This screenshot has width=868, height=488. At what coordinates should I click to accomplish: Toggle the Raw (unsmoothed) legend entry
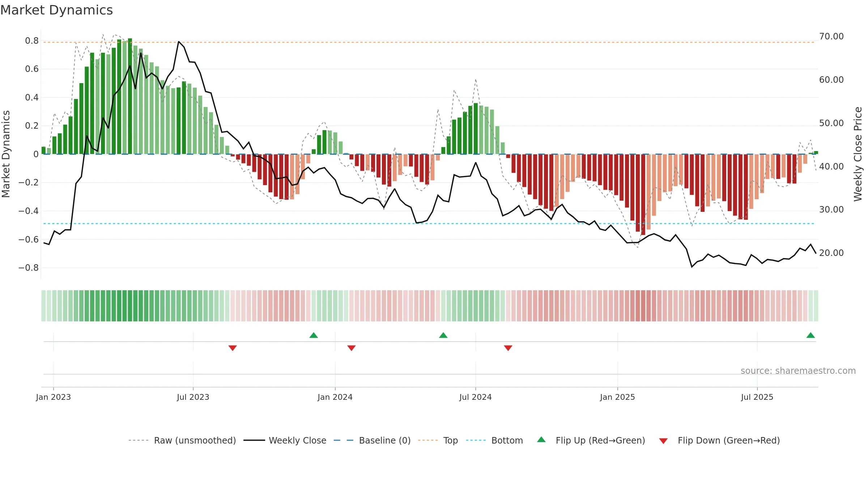coord(182,440)
